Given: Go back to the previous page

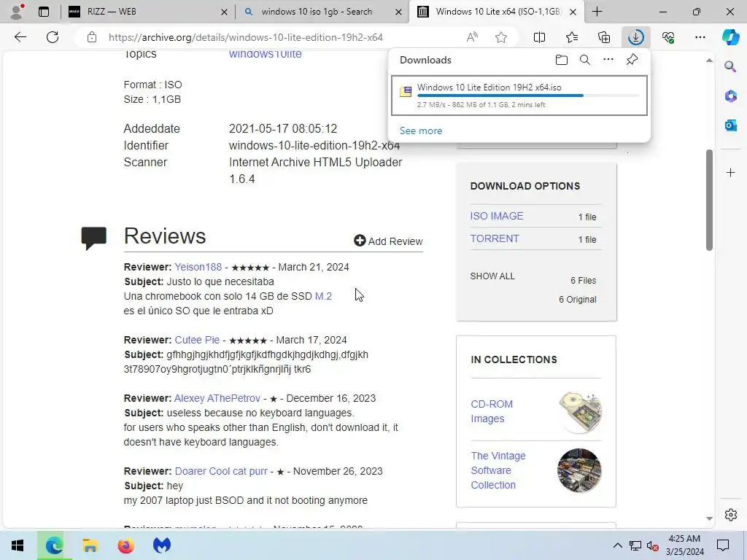Looking at the screenshot, I should click(20, 37).
